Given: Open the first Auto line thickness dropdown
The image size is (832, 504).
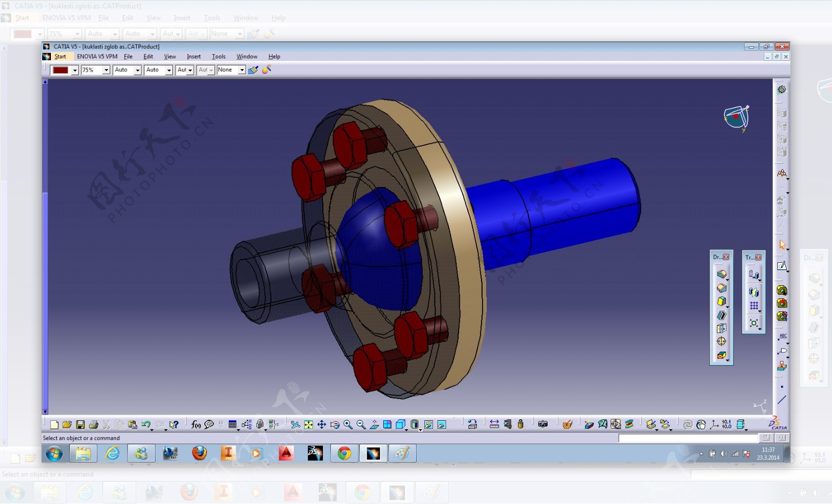Looking at the screenshot, I should click(138, 70).
